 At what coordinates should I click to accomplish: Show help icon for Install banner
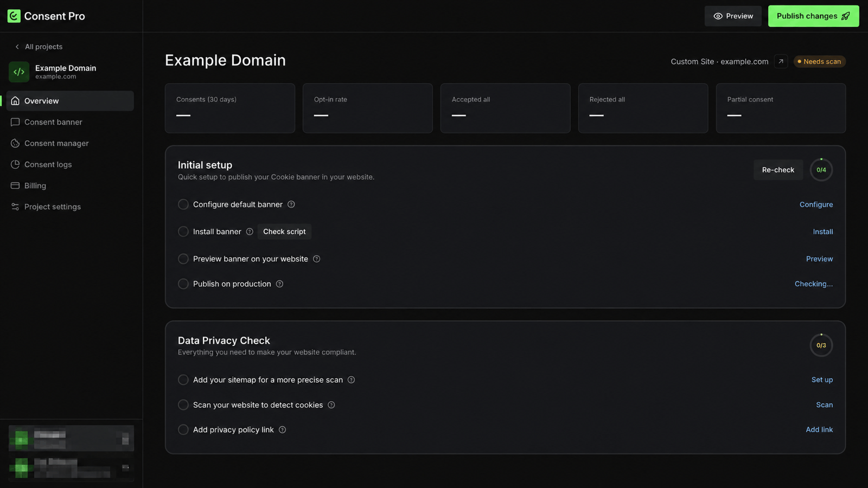tap(250, 232)
